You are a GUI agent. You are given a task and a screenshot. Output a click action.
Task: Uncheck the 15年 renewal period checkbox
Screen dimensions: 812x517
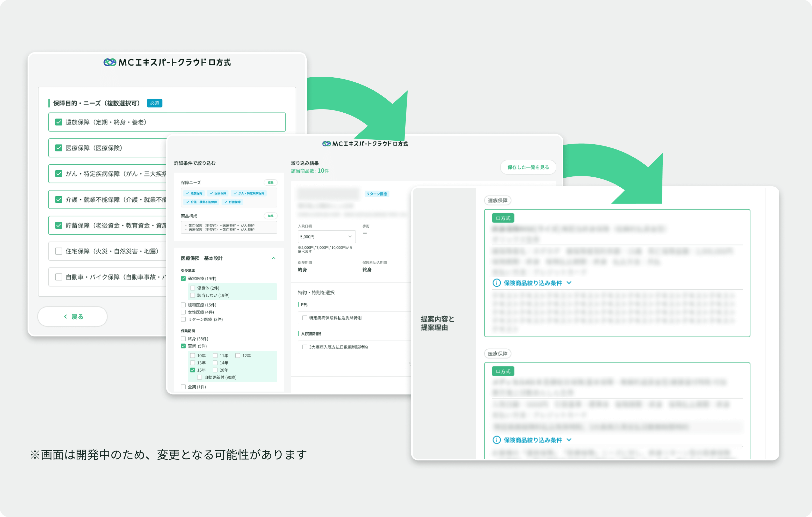coord(193,370)
